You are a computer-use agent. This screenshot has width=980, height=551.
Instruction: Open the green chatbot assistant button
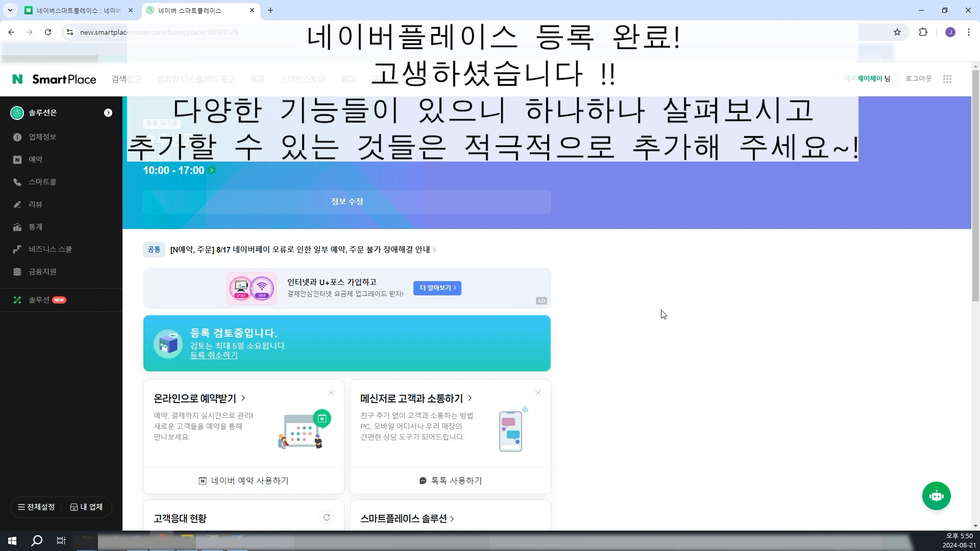[936, 496]
